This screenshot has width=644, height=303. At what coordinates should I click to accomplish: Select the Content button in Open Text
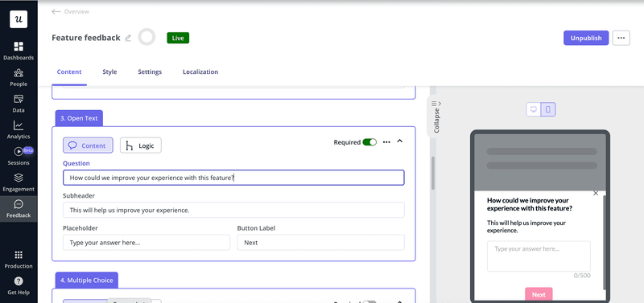tap(88, 145)
